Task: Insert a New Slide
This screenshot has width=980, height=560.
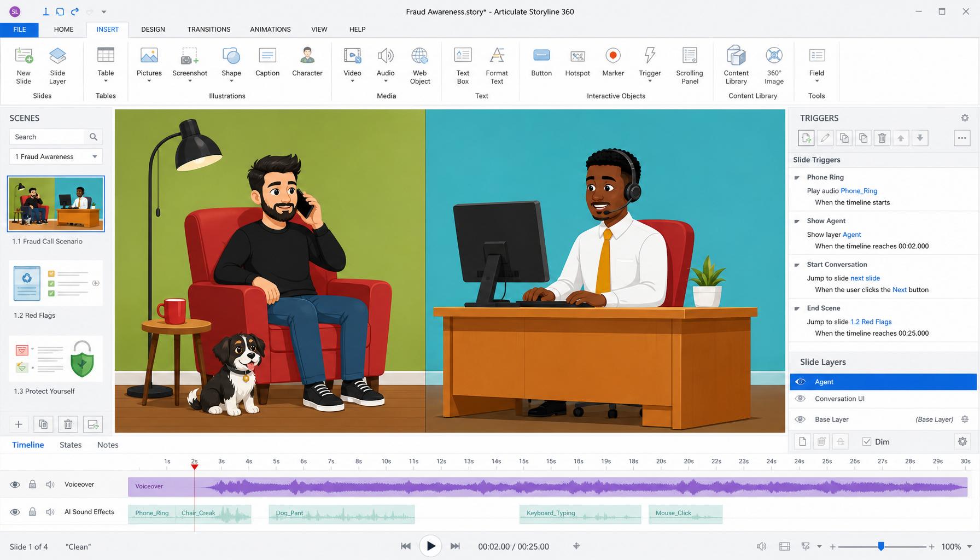Action: [24, 66]
